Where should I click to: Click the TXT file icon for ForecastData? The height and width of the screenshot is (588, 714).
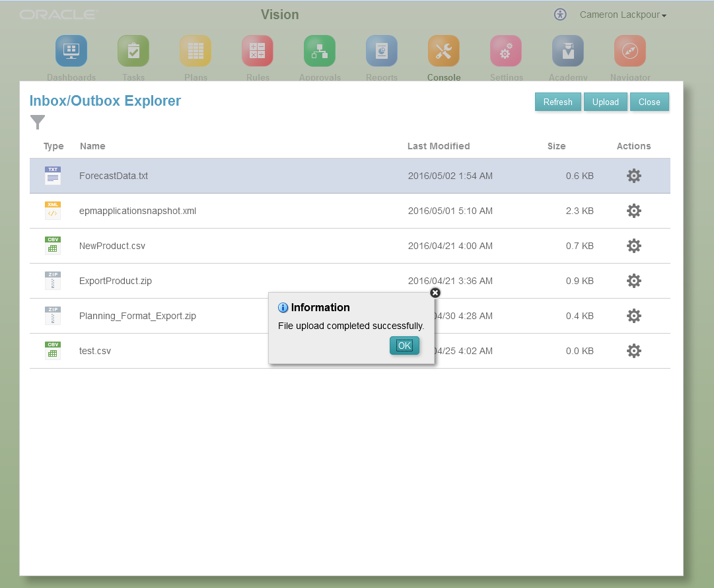pos(53,175)
